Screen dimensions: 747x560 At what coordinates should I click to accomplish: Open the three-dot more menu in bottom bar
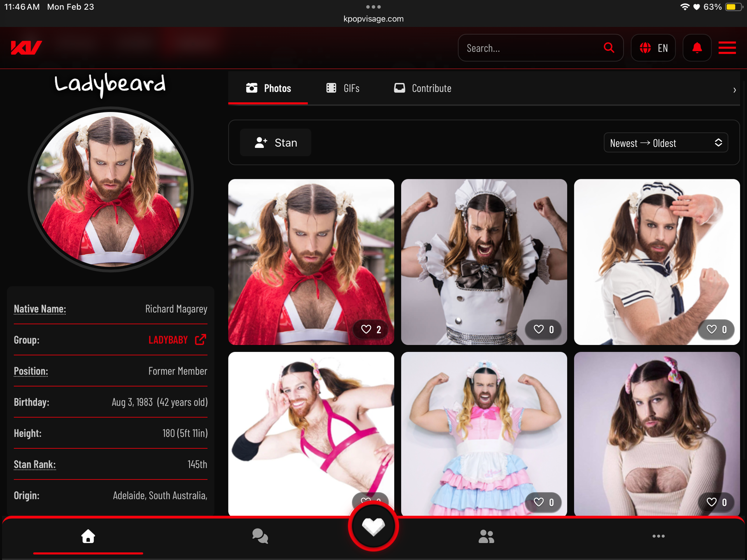point(658,536)
